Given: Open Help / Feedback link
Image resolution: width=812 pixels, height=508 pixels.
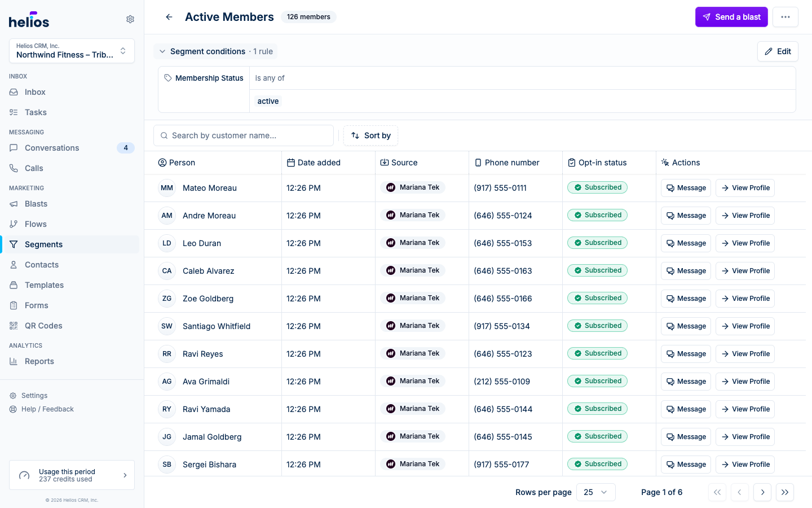Looking at the screenshot, I should (x=41, y=409).
